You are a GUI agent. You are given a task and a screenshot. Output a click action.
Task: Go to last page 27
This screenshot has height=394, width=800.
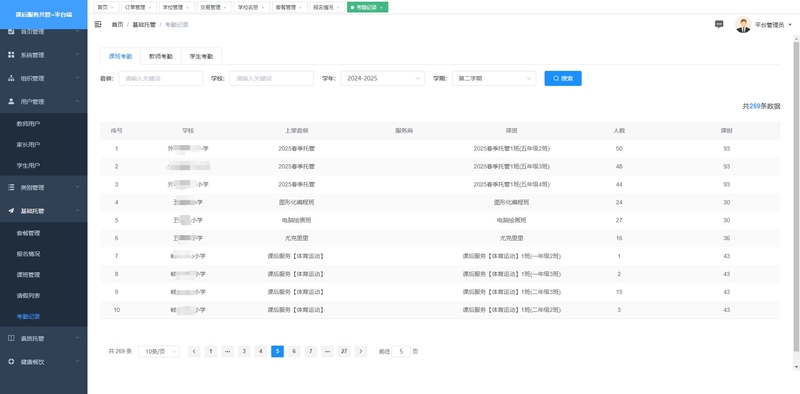[x=344, y=351]
